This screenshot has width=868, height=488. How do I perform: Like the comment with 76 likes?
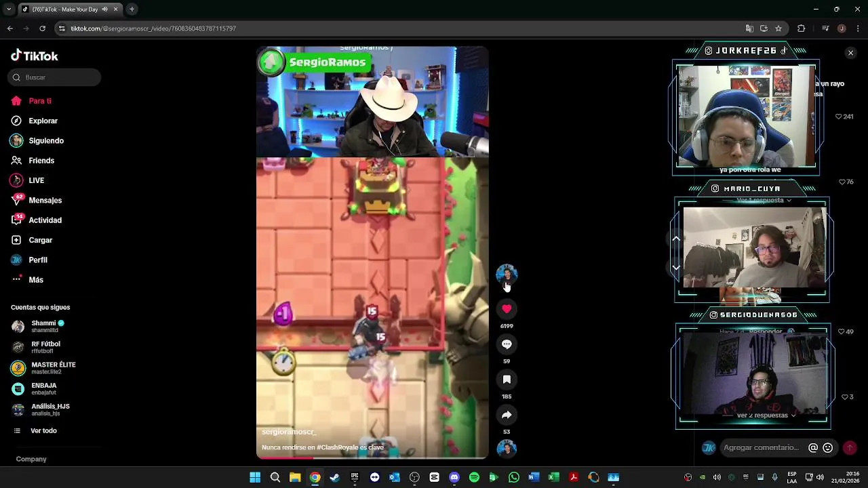click(843, 182)
